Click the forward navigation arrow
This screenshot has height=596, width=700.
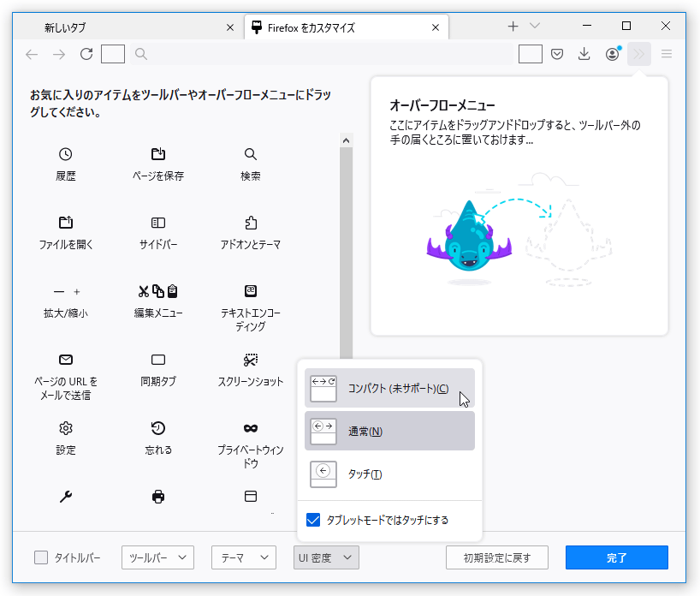coord(59,55)
